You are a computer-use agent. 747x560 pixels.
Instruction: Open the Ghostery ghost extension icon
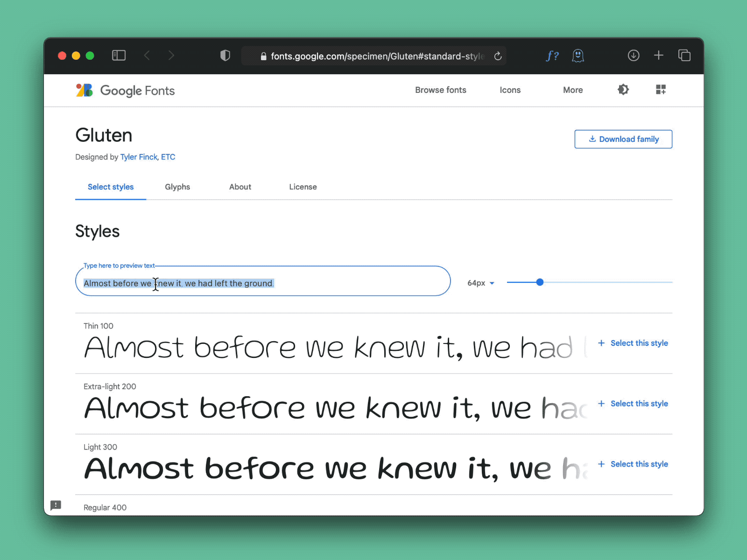578,56
